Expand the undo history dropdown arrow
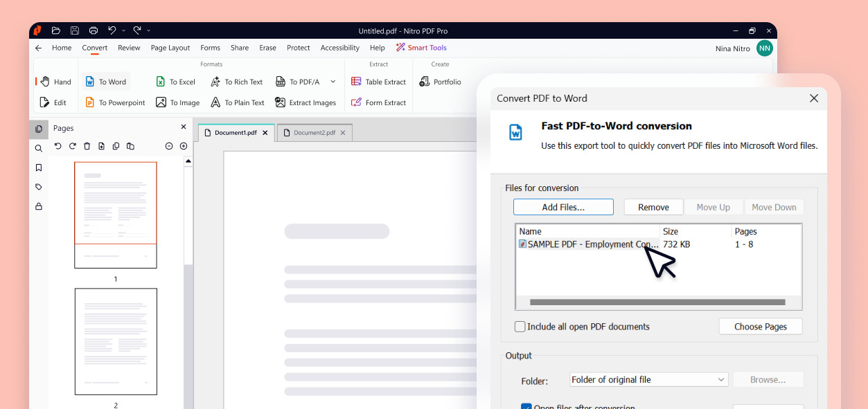The height and width of the screenshot is (409, 868). click(x=124, y=30)
